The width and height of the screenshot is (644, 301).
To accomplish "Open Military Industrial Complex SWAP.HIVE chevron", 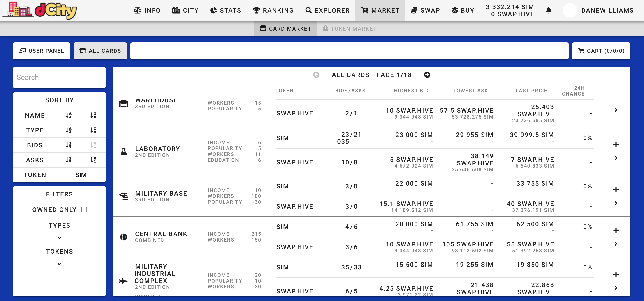I will (616, 288).
